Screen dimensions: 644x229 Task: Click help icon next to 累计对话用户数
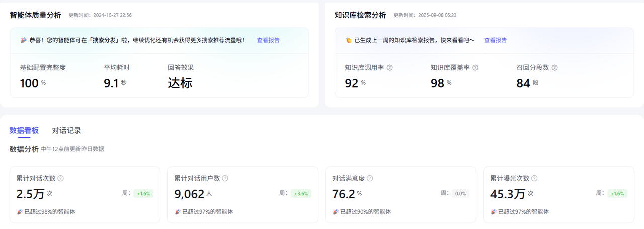tap(225, 178)
